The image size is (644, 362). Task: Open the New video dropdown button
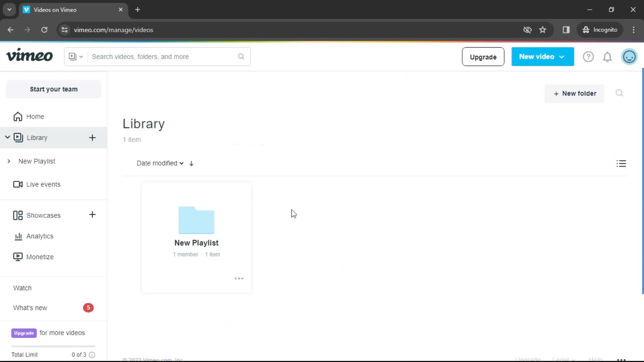[x=542, y=57]
